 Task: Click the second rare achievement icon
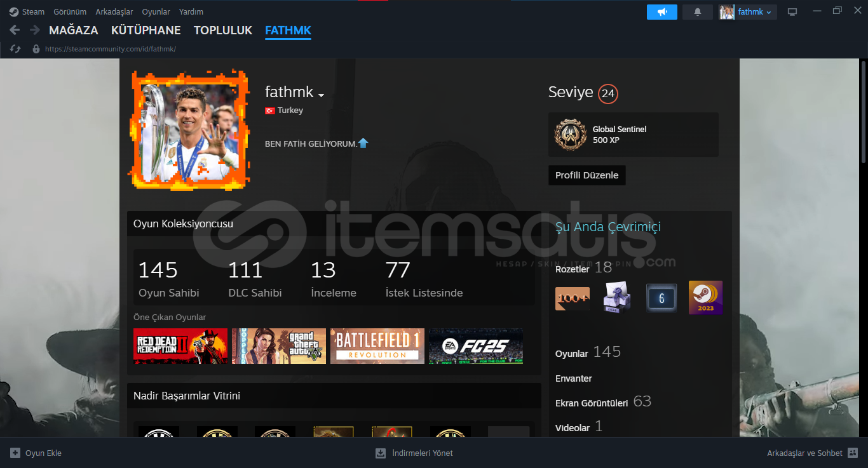(217, 432)
